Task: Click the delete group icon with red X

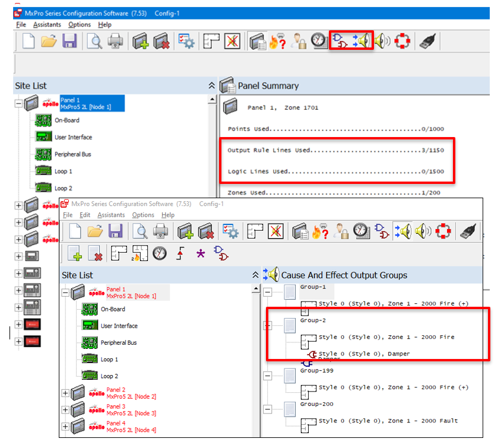Action: click(x=95, y=253)
